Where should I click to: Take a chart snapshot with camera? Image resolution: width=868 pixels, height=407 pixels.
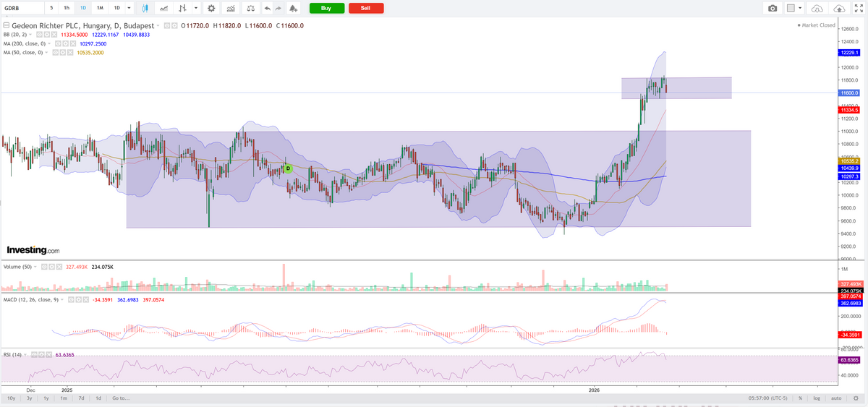773,8
